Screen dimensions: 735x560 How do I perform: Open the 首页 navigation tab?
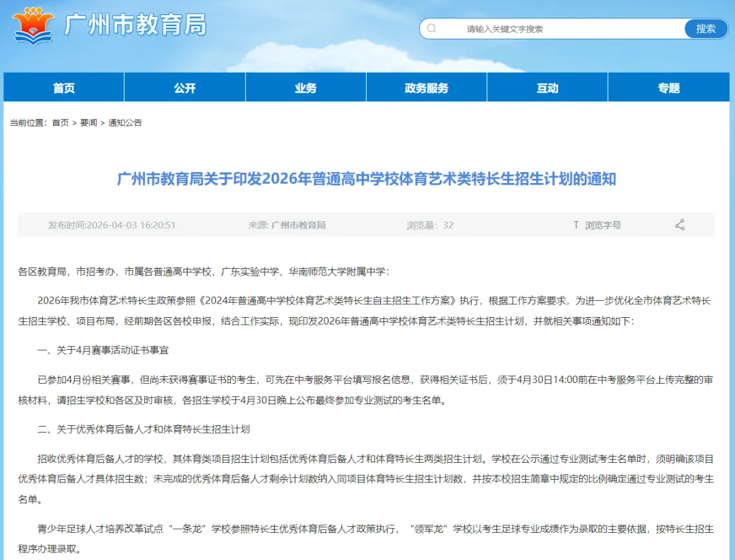63,86
